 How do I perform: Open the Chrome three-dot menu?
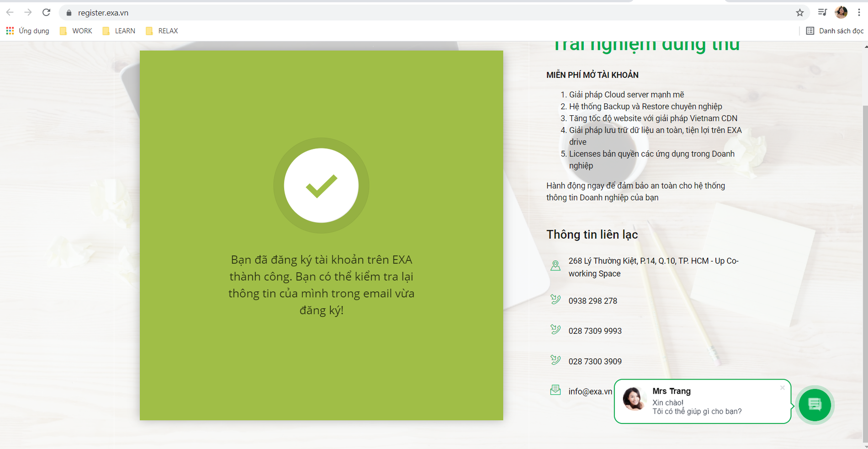click(859, 12)
